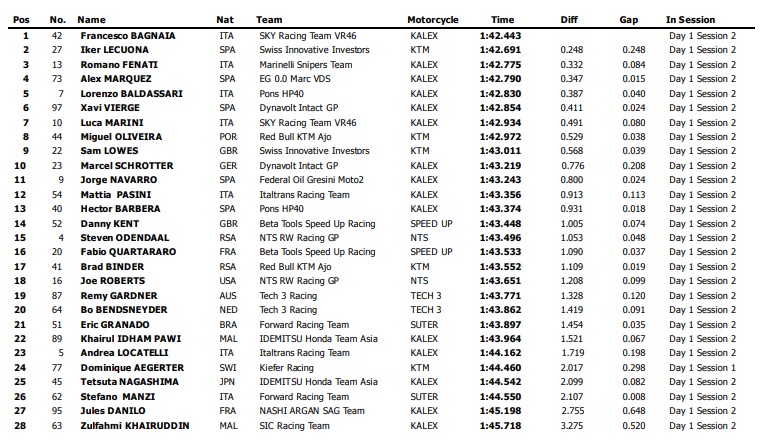
Task: Click the Name column header
Action: coord(91,20)
